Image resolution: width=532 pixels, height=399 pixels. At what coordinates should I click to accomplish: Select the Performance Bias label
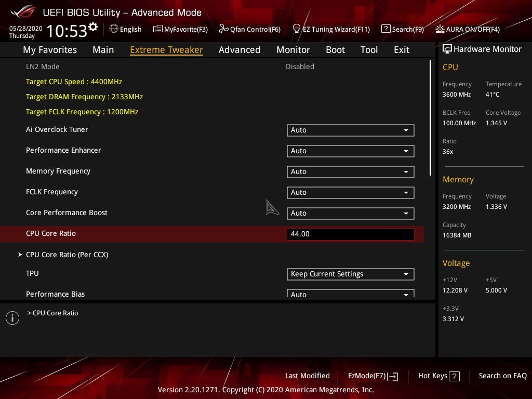click(x=55, y=294)
